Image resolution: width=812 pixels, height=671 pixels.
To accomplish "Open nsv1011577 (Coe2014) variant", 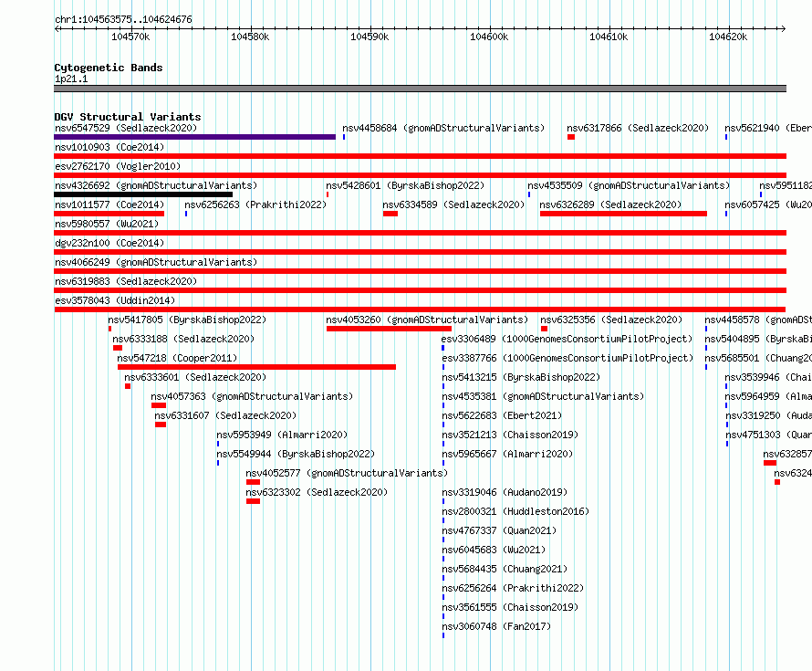I will pos(109,204).
